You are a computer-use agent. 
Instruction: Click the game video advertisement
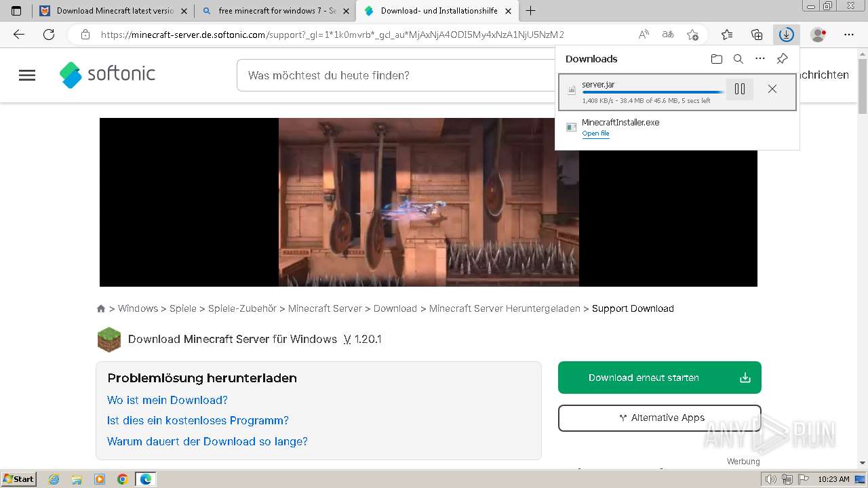click(x=429, y=202)
